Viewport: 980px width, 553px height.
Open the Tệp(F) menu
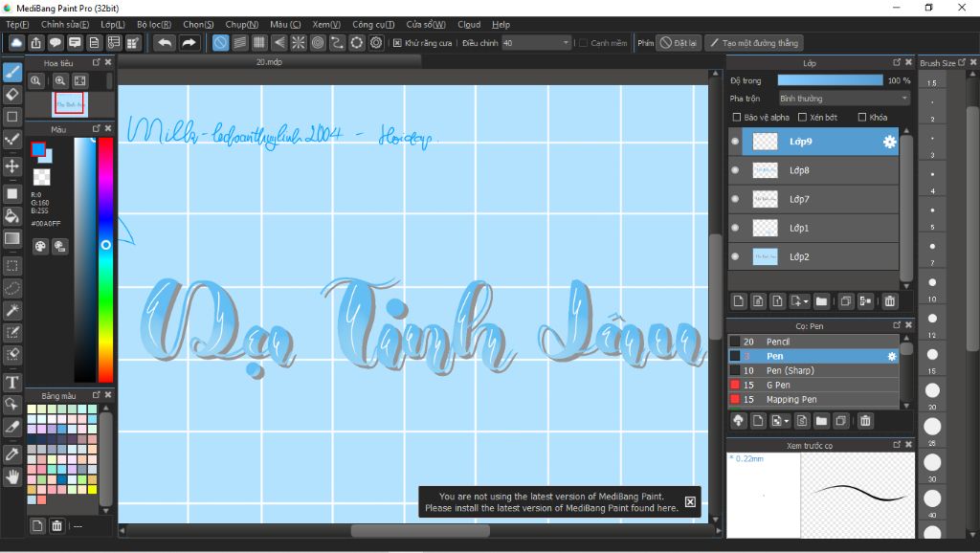click(17, 24)
